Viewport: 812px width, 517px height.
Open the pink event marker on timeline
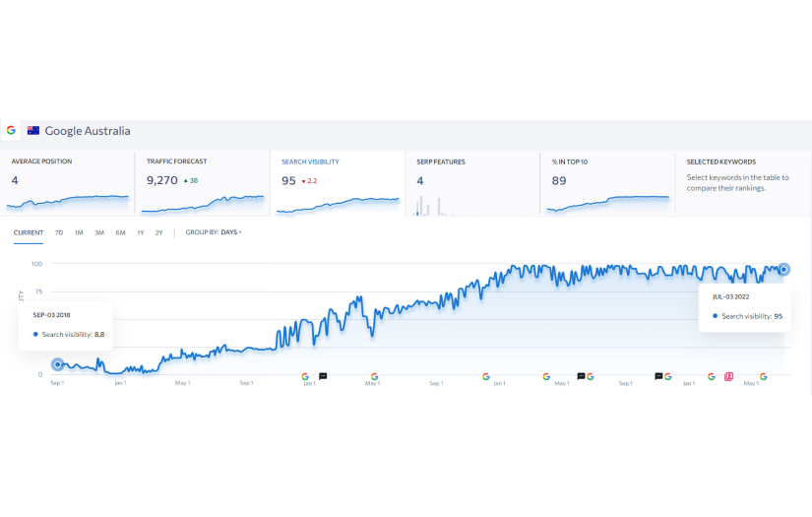728,376
